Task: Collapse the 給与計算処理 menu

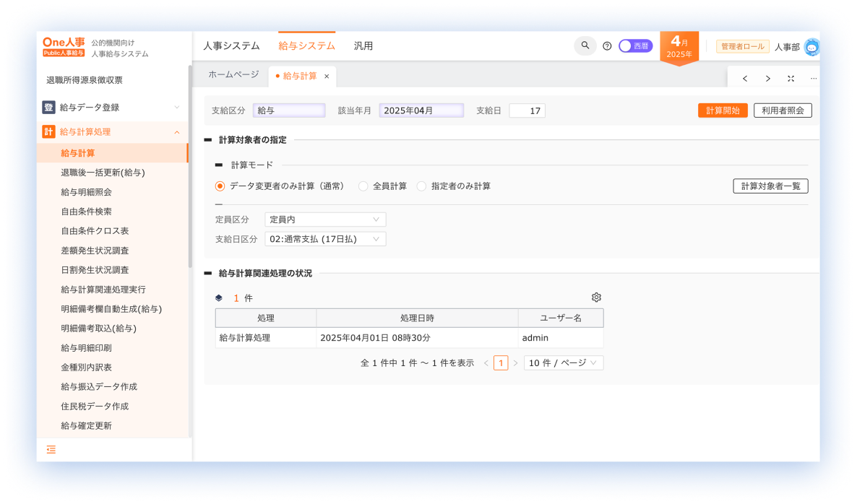Action: 176,132
